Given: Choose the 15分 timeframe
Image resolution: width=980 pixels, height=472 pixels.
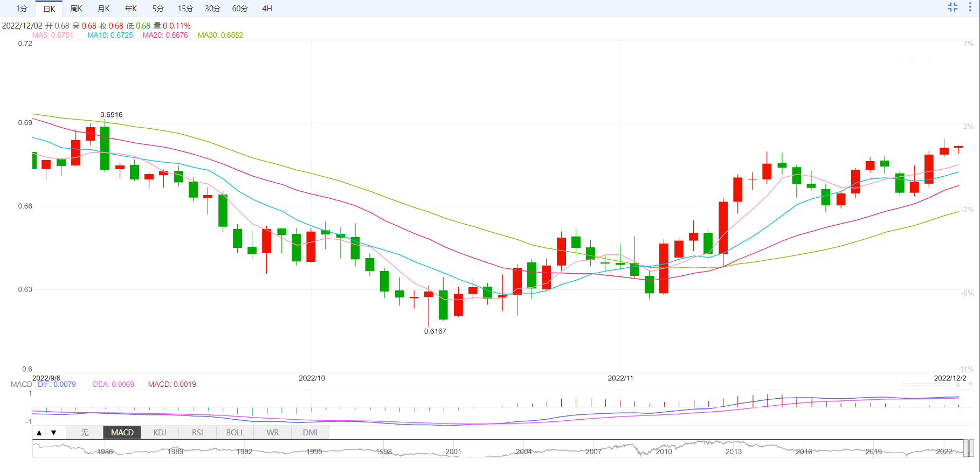Looking at the screenshot, I should (185, 9).
